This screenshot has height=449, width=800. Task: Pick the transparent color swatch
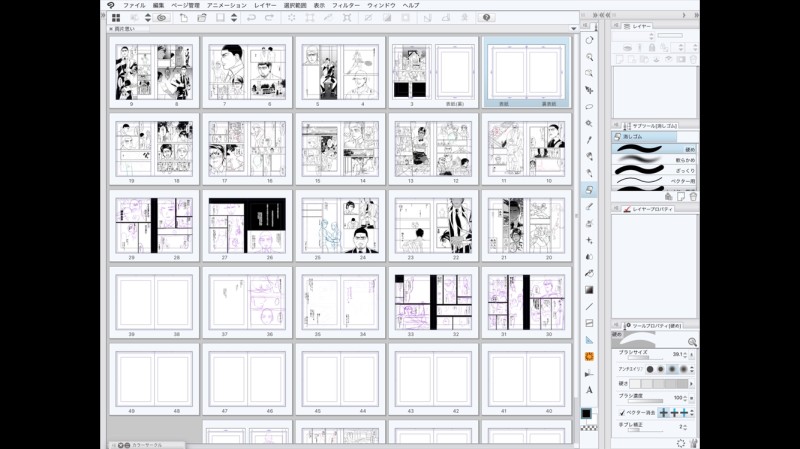589,428
